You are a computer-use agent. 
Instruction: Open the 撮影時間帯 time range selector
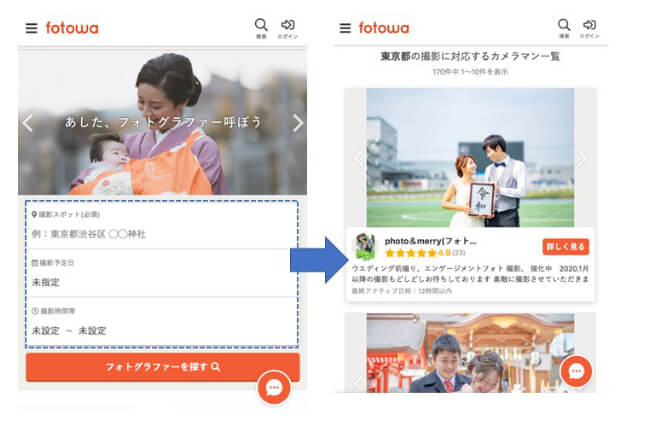[x=162, y=330]
